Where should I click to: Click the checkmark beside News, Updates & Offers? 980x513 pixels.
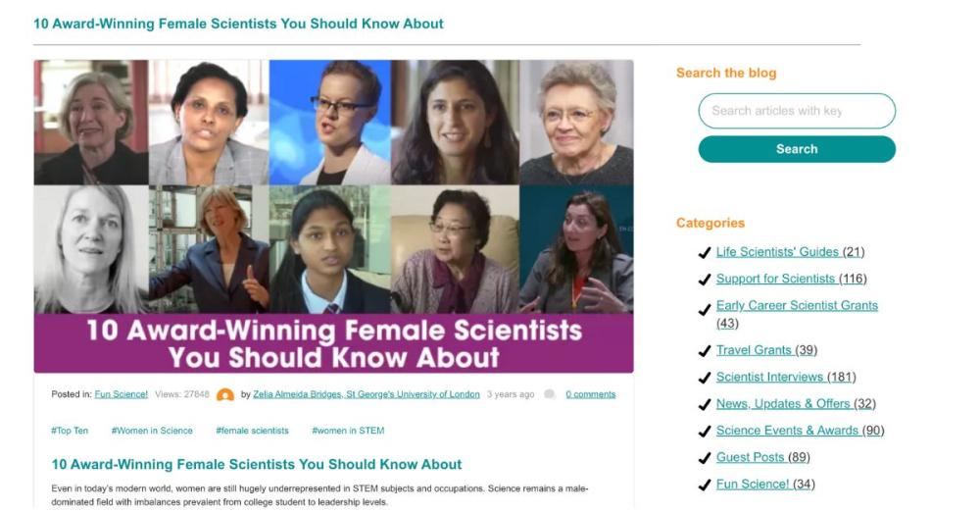(705, 404)
